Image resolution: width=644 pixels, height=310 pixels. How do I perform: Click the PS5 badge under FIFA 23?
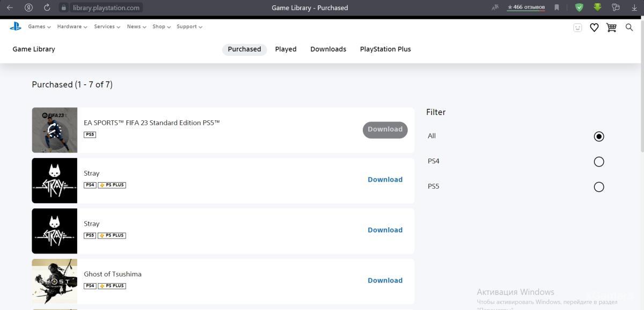pyautogui.click(x=90, y=135)
